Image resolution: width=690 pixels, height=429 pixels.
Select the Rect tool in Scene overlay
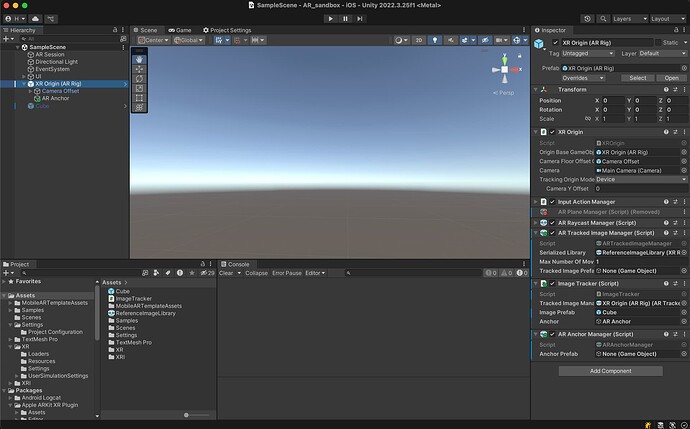140,97
